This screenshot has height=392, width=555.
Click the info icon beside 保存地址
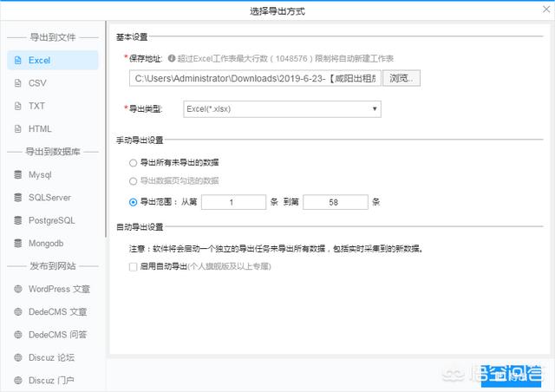pos(172,58)
